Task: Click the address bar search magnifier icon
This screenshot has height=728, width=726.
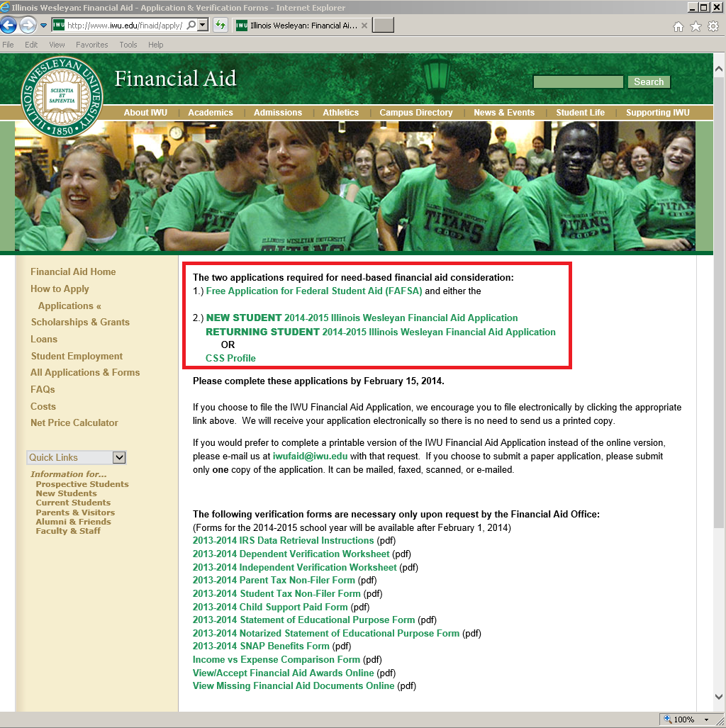Action: click(191, 26)
